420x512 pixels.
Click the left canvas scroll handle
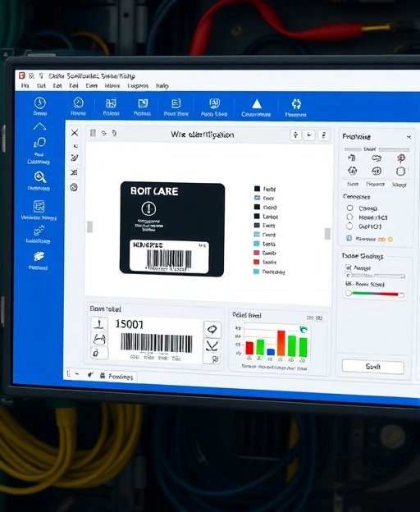pos(89,226)
